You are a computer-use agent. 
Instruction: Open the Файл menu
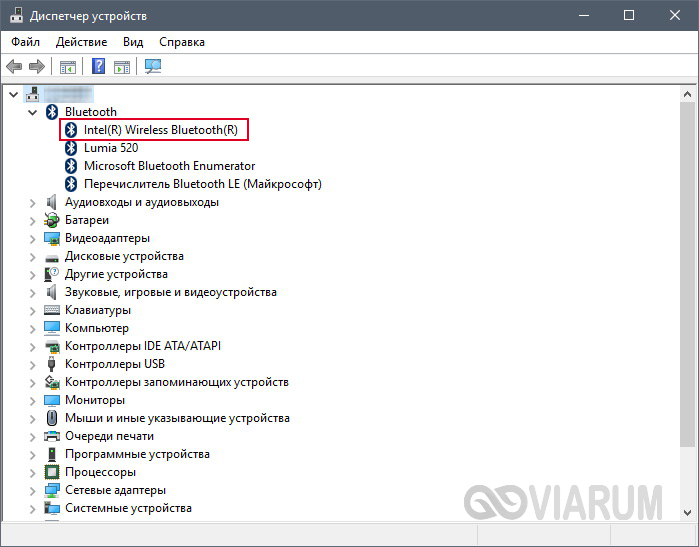[x=25, y=42]
